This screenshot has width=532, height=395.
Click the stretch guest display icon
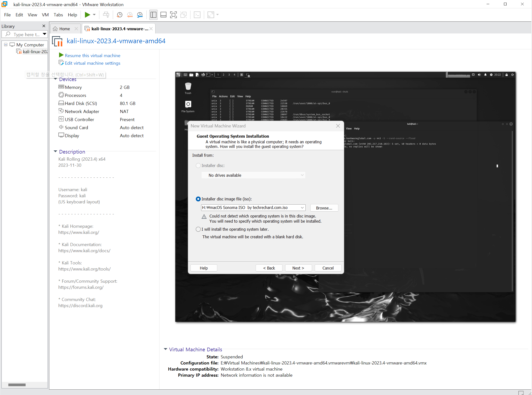click(x=211, y=15)
